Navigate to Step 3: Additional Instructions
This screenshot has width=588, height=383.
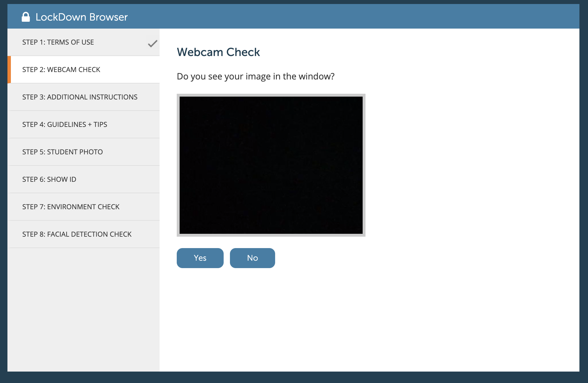click(80, 97)
